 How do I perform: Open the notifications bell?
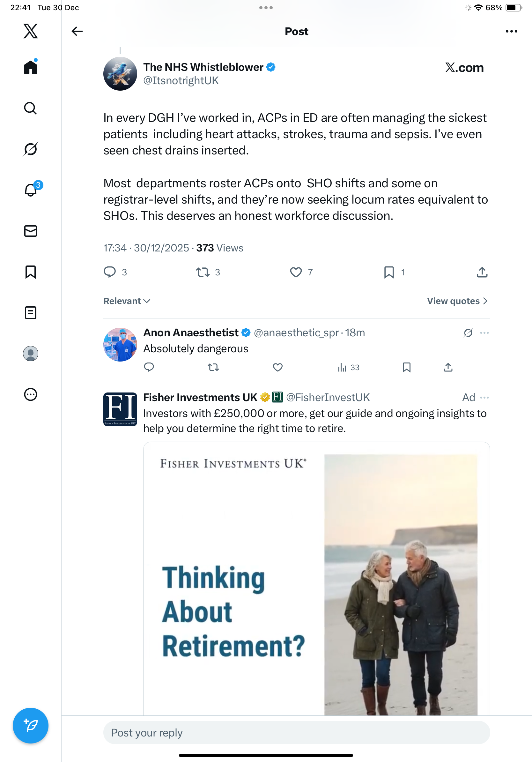coord(31,190)
